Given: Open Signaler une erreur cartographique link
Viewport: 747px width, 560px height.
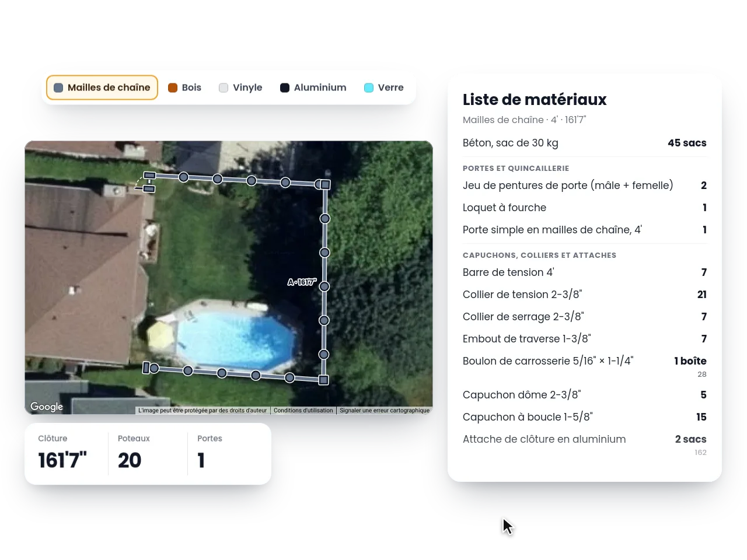Looking at the screenshot, I should [385, 411].
